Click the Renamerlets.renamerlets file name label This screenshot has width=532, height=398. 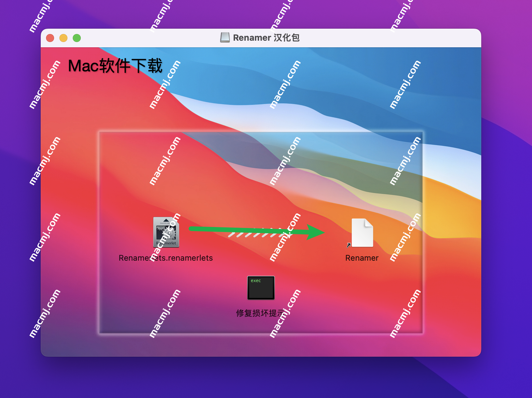[x=166, y=258]
